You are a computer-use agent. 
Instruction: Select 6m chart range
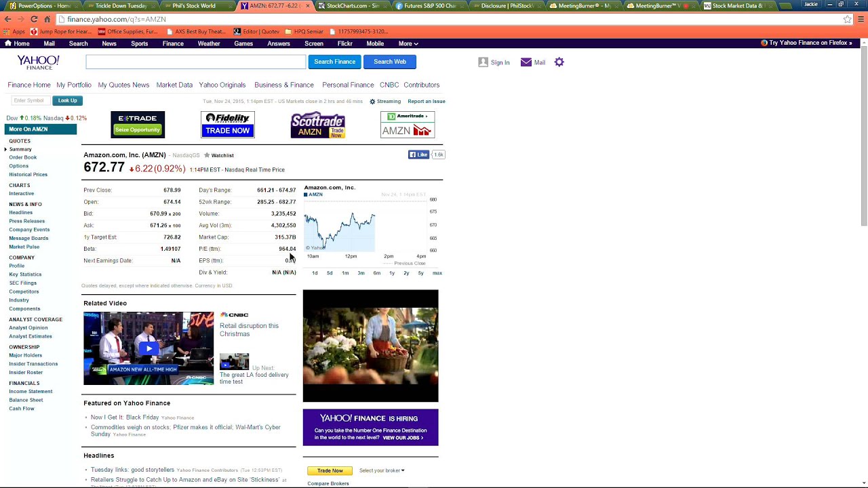pos(376,273)
